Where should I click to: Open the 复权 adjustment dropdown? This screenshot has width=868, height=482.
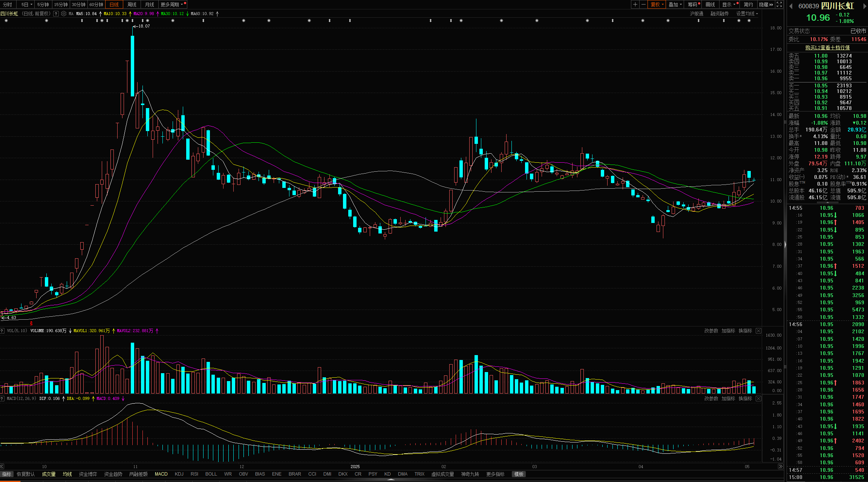657,5
